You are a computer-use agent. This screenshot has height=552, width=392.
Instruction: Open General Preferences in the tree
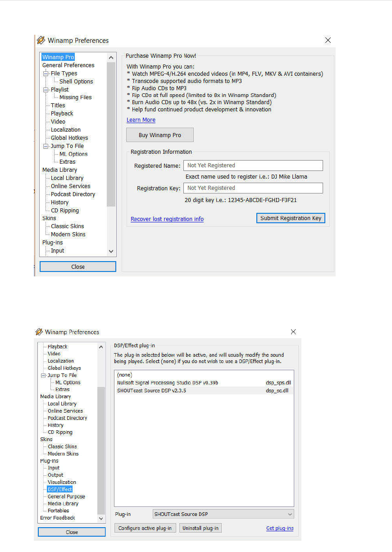68,65
